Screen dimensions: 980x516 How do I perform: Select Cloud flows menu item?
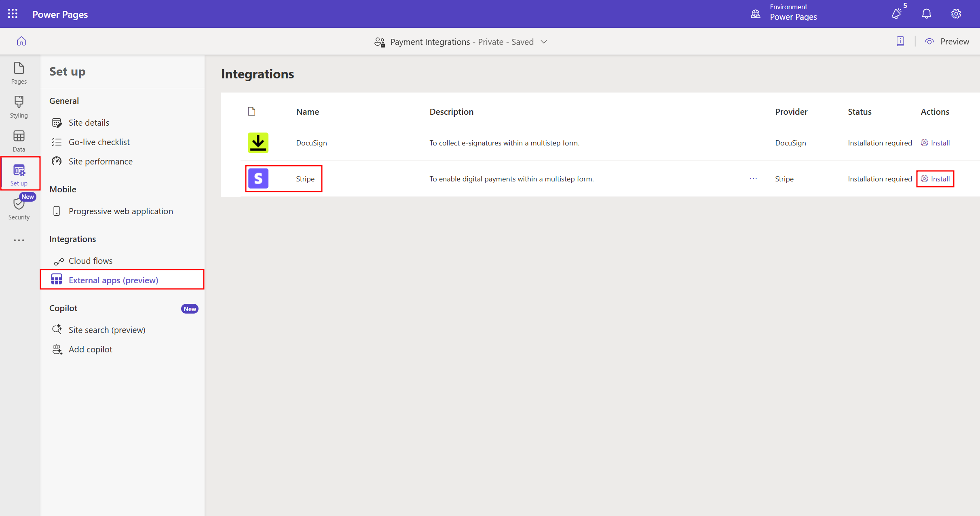click(91, 261)
